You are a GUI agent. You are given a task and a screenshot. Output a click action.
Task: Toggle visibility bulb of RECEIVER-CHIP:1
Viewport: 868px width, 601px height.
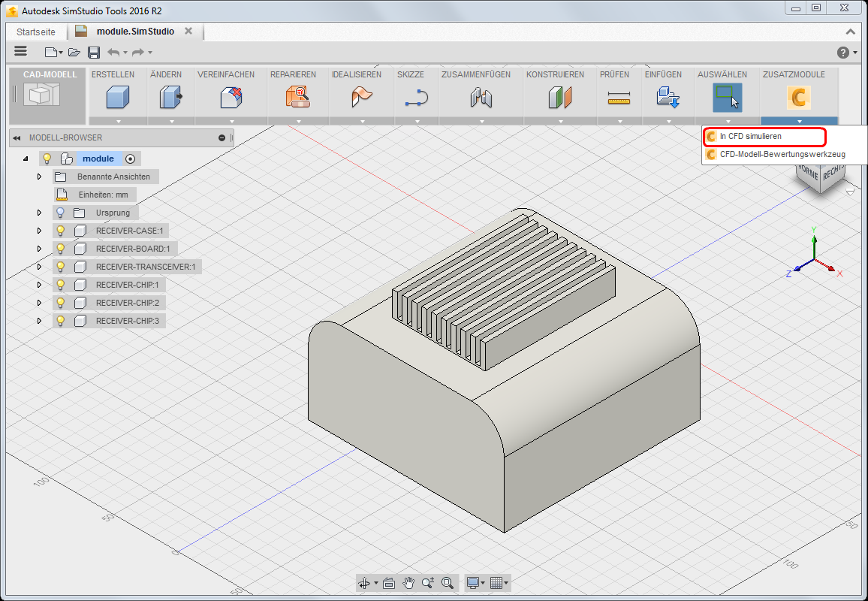click(60, 285)
